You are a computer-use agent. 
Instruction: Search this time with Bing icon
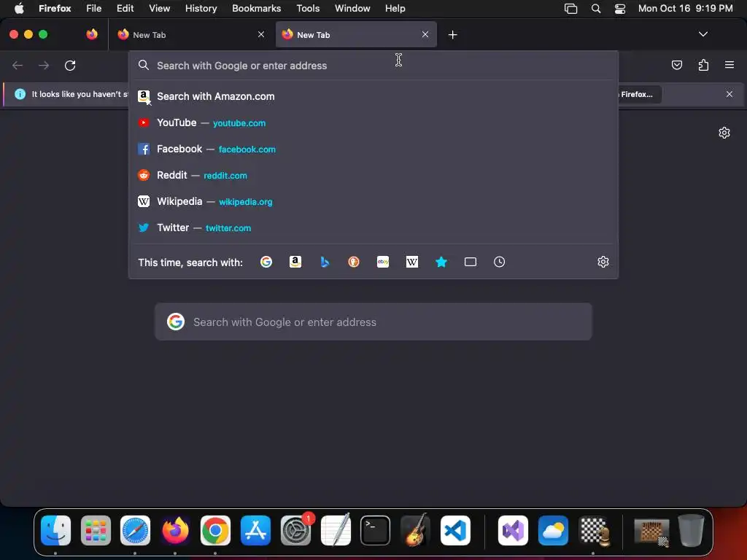[325, 262]
